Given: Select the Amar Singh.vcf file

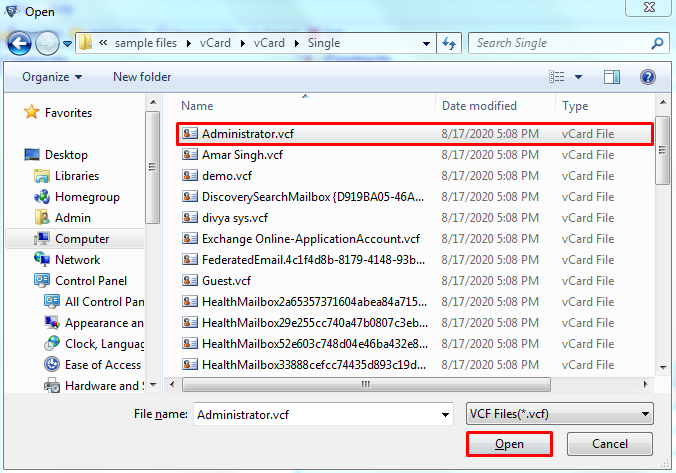Looking at the screenshot, I should [x=415, y=154].
